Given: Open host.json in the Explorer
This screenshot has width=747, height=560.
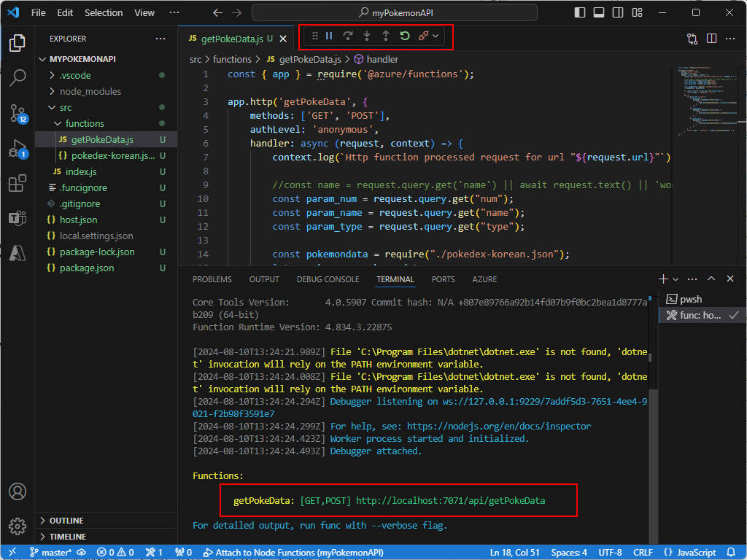Looking at the screenshot, I should click(107, 219).
